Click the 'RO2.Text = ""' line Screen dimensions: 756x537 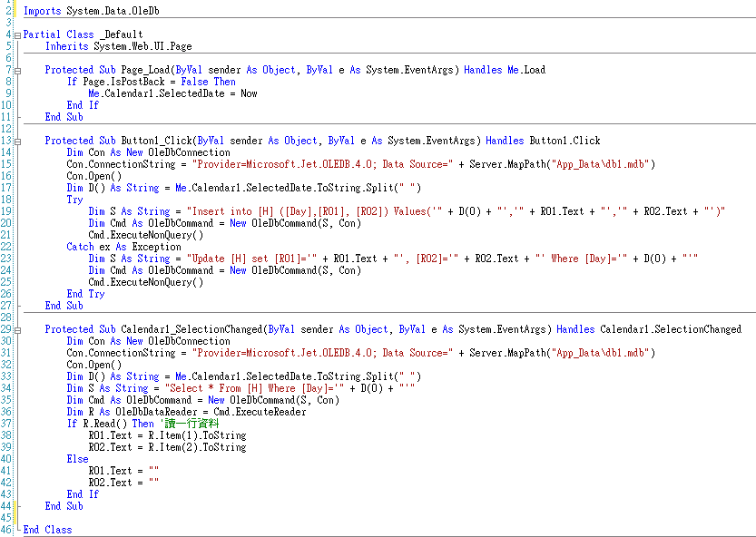pyautogui.click(x=123, y=483)
